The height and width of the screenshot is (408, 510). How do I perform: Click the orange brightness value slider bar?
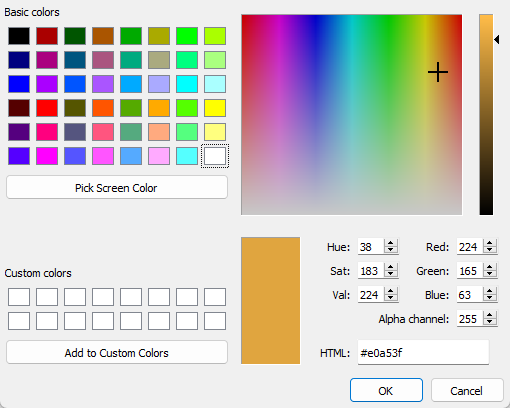point(486,115)
